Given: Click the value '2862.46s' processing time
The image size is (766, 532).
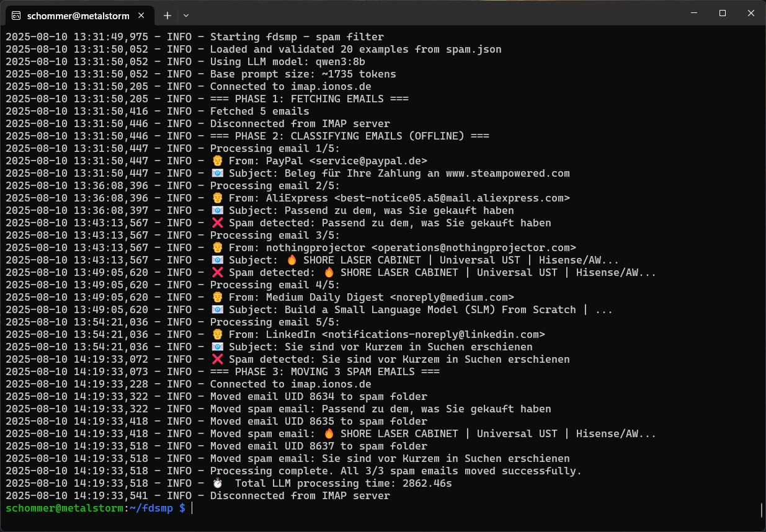Looking at the screenshot, I should [x=427, y=483].
